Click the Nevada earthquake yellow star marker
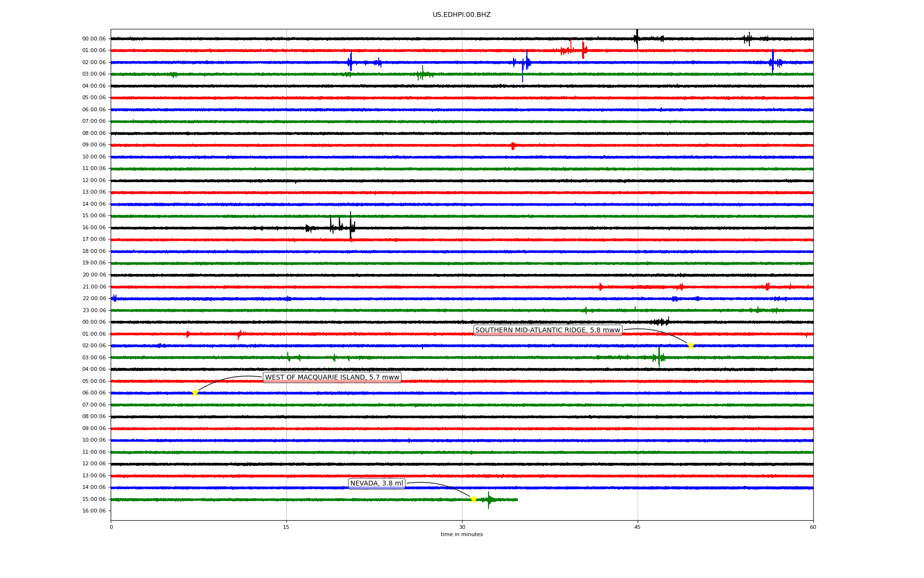 (474, 499)
